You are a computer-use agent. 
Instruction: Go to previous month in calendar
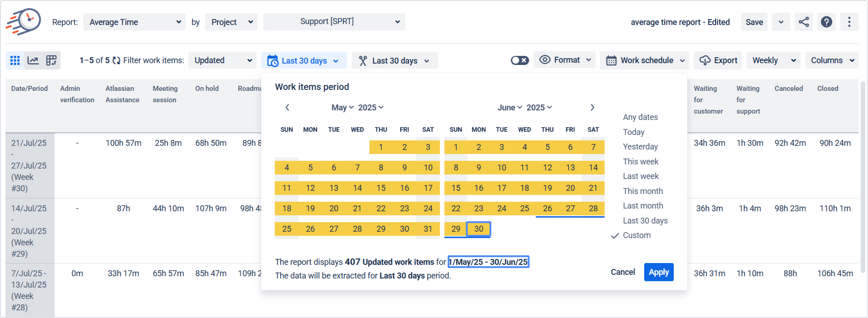(x=287, y=108)
